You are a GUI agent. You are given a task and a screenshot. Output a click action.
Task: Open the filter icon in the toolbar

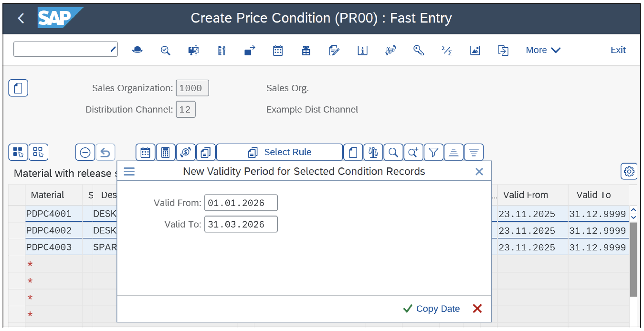pos(433,152)
